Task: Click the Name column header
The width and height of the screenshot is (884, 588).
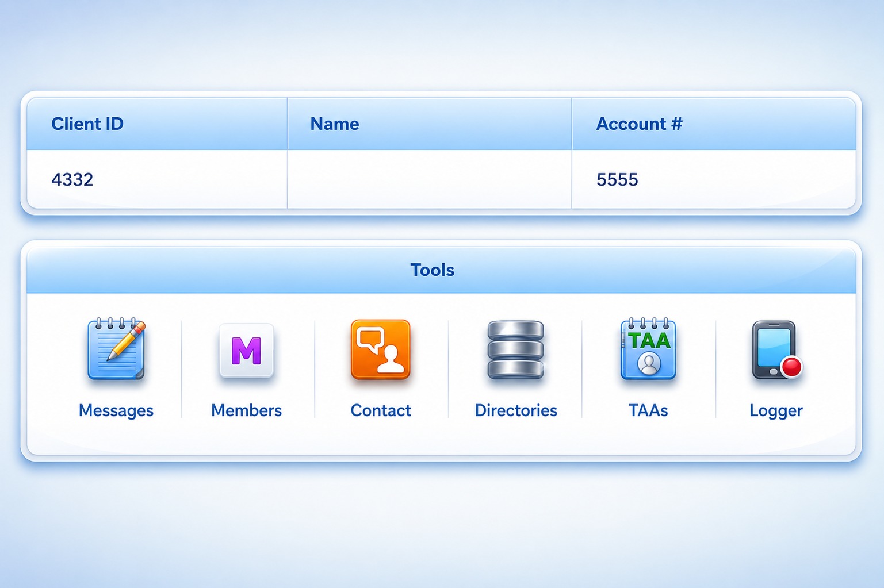Action: (x=430, y=124)
